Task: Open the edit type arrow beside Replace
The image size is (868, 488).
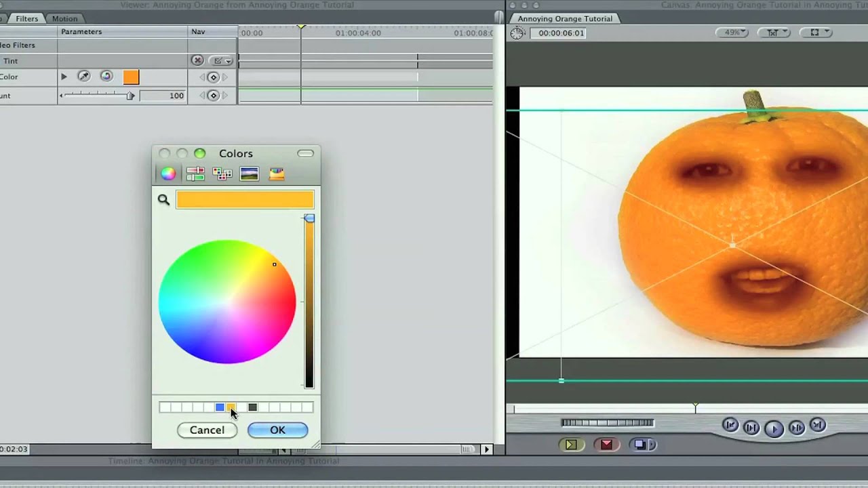Action: [x=652, y=445]
